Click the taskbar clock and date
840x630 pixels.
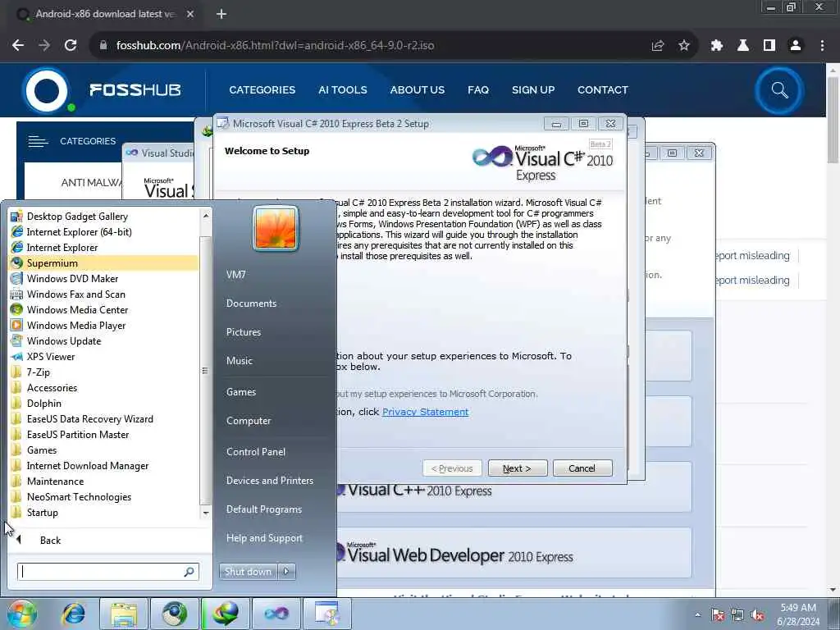pyautogui.click(x=797, y=614)
